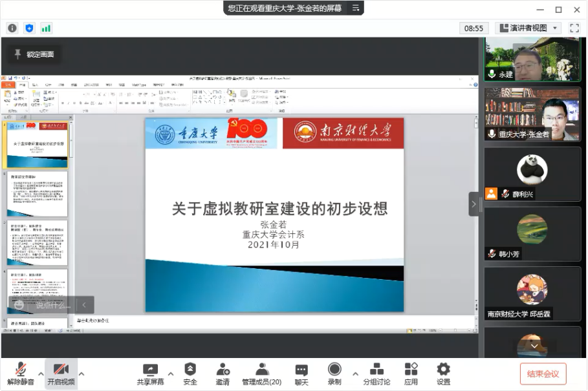588x391 pixels.
Task: Click 结束会议 to end meeting
Action: (543, 374)
